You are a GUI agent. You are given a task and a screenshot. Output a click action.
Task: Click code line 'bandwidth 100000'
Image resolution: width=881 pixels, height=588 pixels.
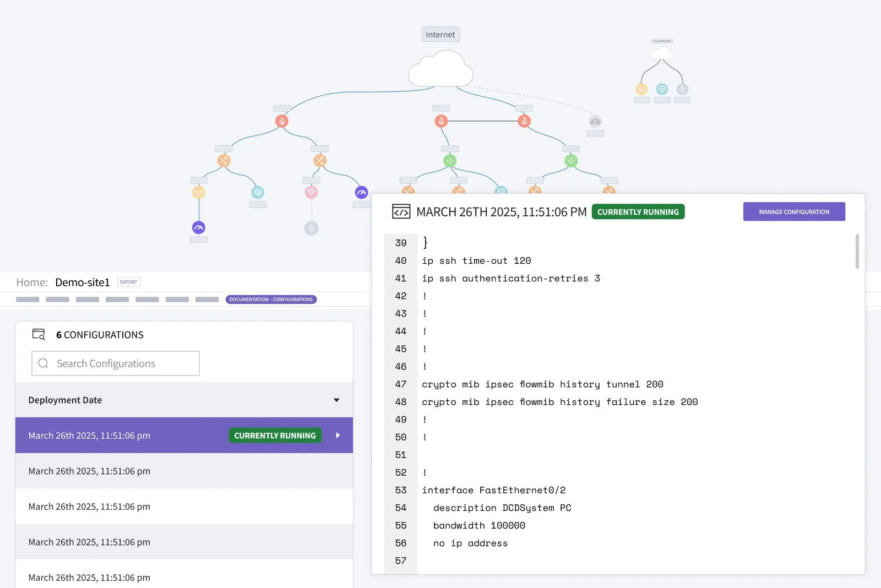pyautogui.click(x=479, y=525)
